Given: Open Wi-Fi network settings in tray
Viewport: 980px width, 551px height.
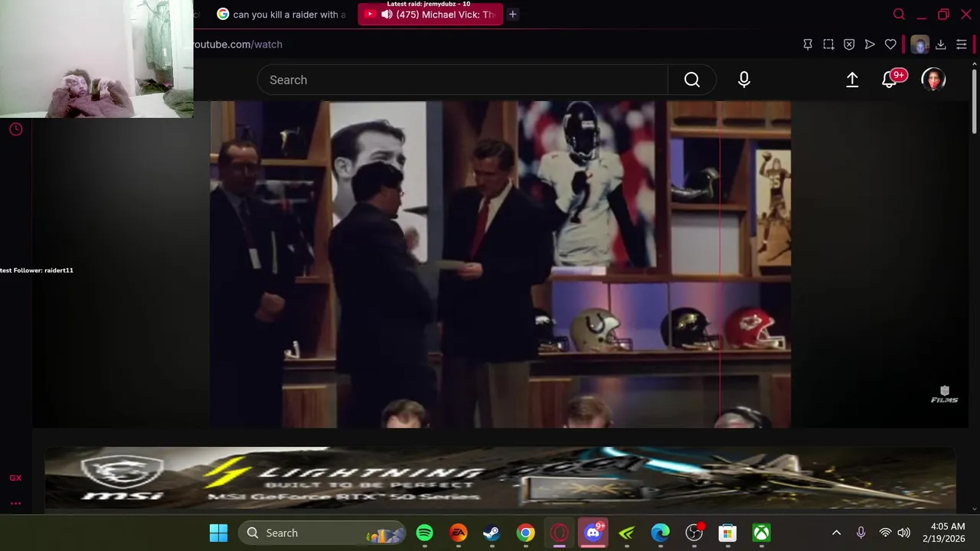Looking at the screenshot, I should [x=885, y=533].
